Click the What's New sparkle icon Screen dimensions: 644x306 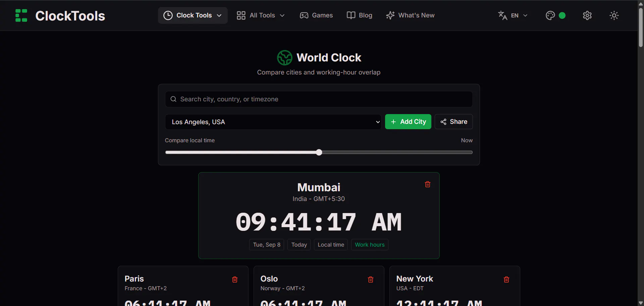(390, 15)
